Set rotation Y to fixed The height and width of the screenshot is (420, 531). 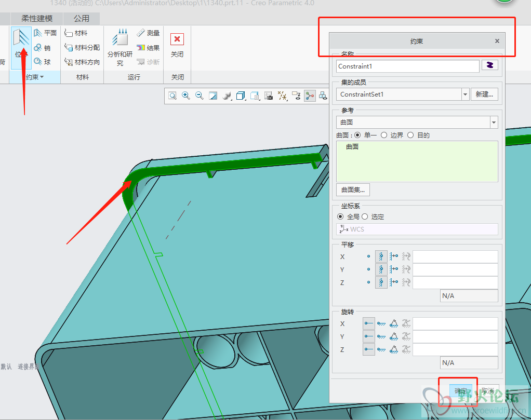(381, 337)
